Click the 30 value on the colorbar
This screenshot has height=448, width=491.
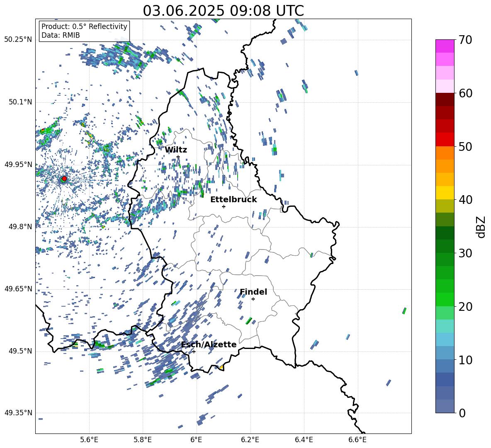click(465, 253)
